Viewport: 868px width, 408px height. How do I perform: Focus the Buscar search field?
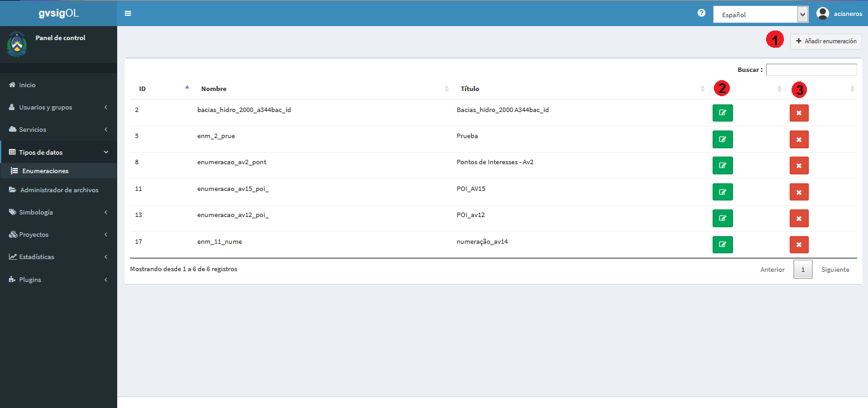coord(811,69)
